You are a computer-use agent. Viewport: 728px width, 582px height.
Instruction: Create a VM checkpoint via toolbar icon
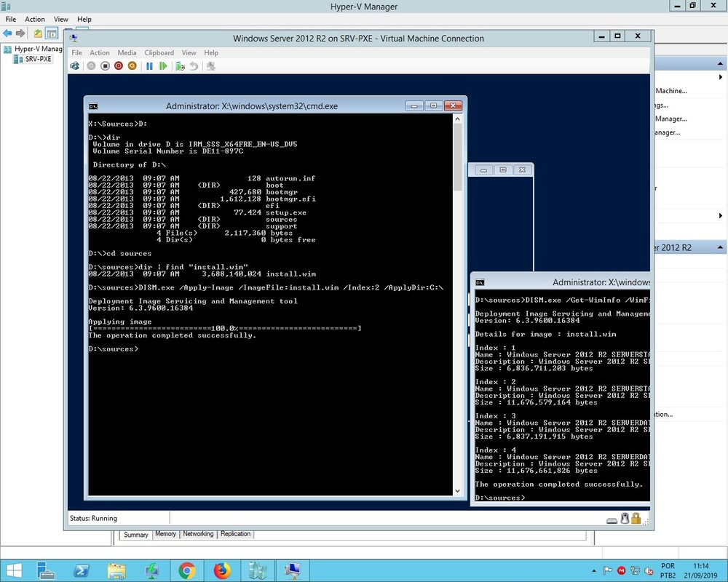click(180, 66)
